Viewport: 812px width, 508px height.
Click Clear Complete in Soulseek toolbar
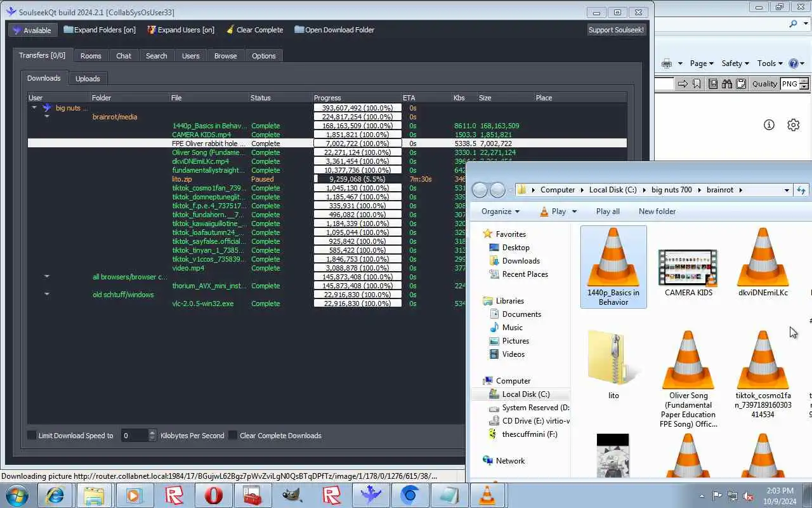click(x=254, y=30)
